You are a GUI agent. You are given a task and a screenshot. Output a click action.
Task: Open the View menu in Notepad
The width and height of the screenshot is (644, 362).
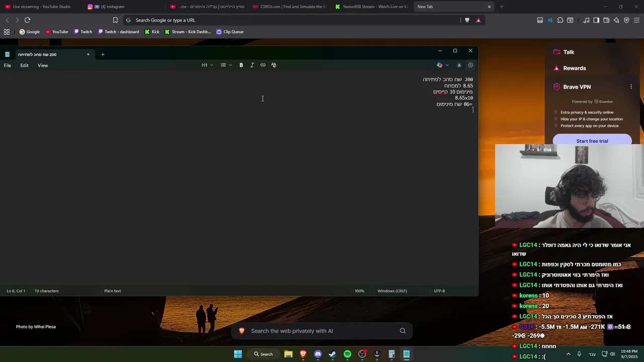click(43, 65)
